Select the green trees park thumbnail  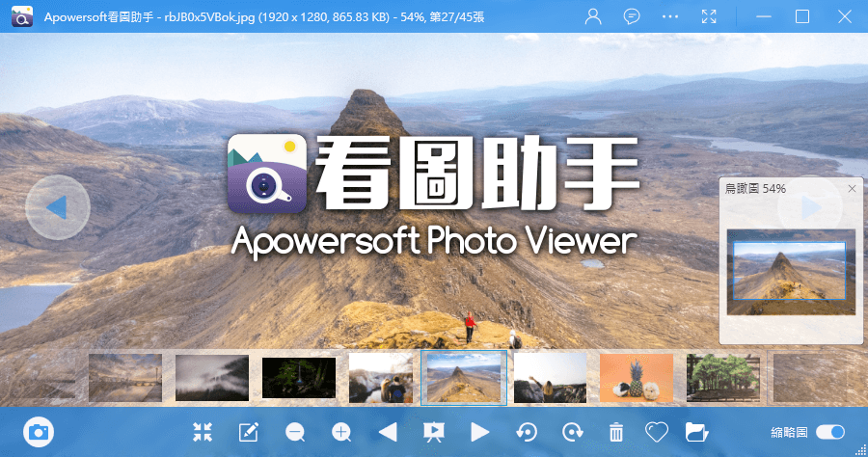723,378
